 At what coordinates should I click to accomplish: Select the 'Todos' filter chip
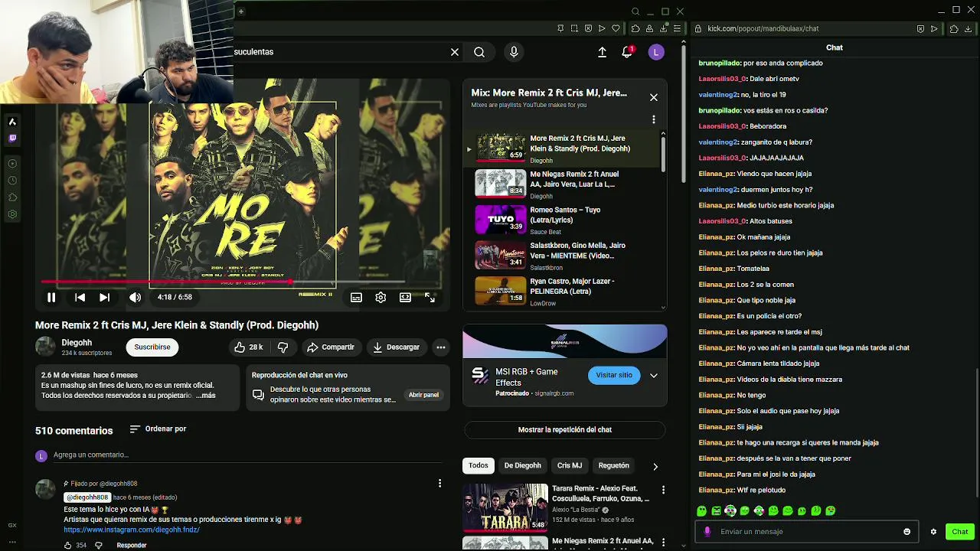click(479, 465)
